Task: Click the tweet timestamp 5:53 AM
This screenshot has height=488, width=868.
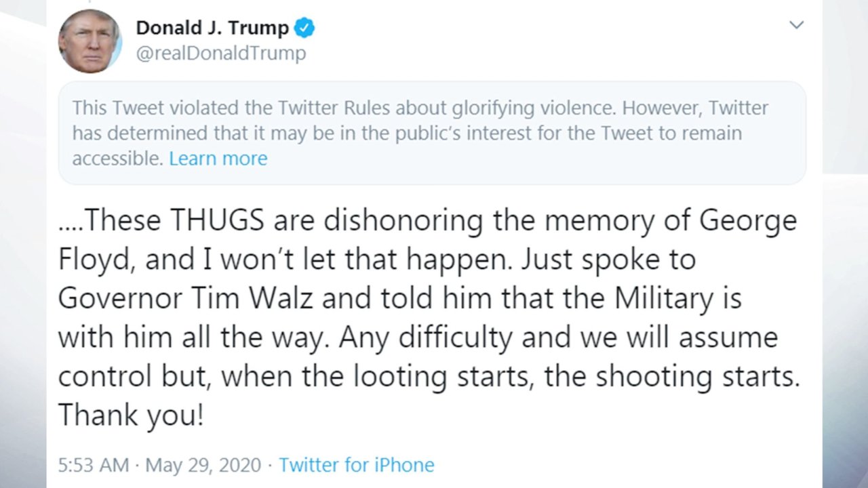Action: click(93, 465)
